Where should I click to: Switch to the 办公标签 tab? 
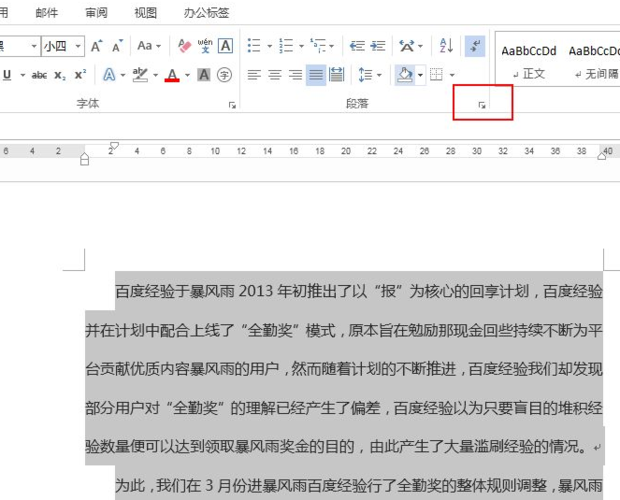pyautogui.click(x=206, y=13)
